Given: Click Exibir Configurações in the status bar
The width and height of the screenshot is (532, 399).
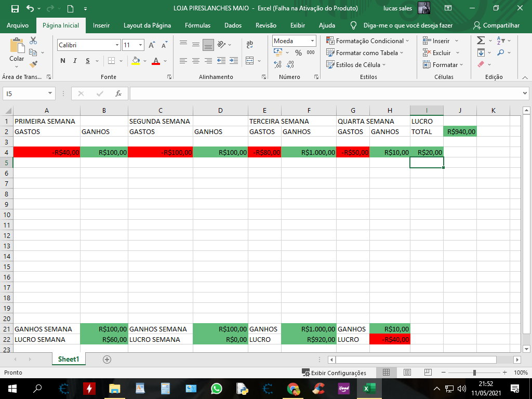Looking at the screenshot, I should click(x=335, y=373).
